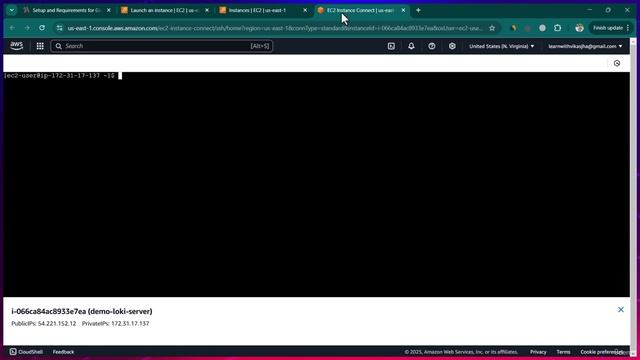
Task: Go back to previous page
Action: tap(12, 28)
